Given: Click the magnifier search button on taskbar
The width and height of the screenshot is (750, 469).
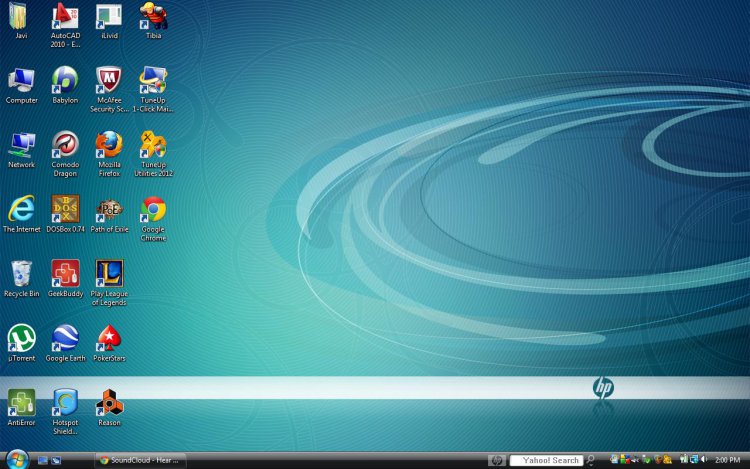Looking at the screenshot, I should click(x=591, y=460).
